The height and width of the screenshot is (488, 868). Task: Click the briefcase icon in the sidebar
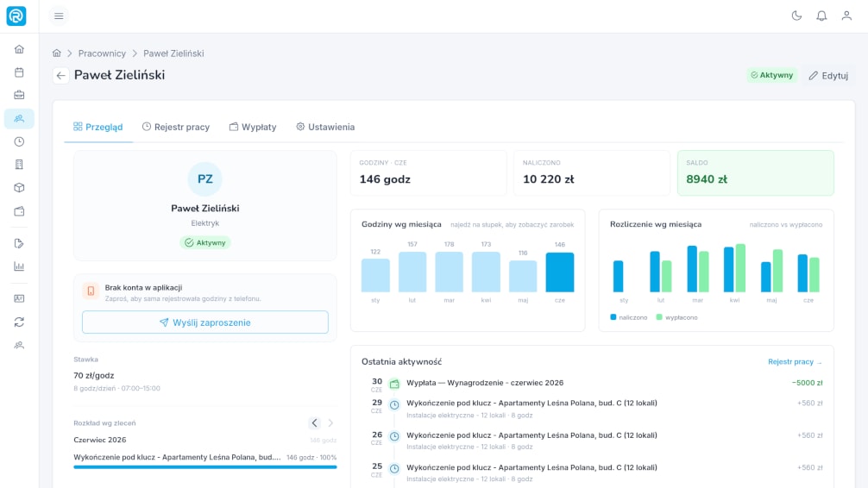pyautogui.click(x=19, y=95)
